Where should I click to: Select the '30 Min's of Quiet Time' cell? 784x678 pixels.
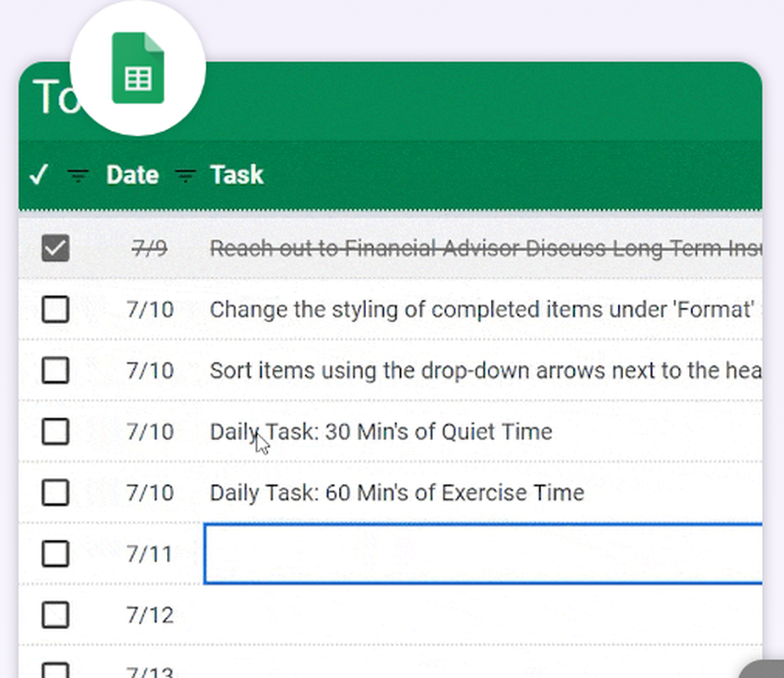click(381, 431)
